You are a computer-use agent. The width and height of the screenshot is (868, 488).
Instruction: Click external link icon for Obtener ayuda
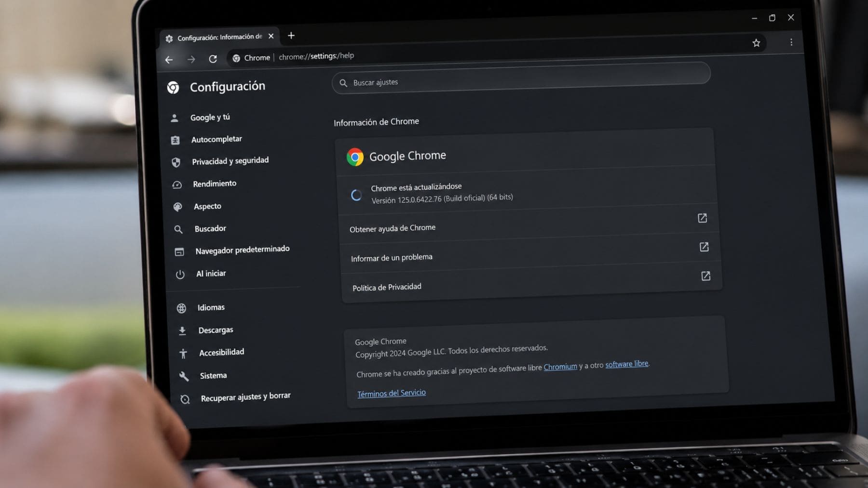[703, 218]
